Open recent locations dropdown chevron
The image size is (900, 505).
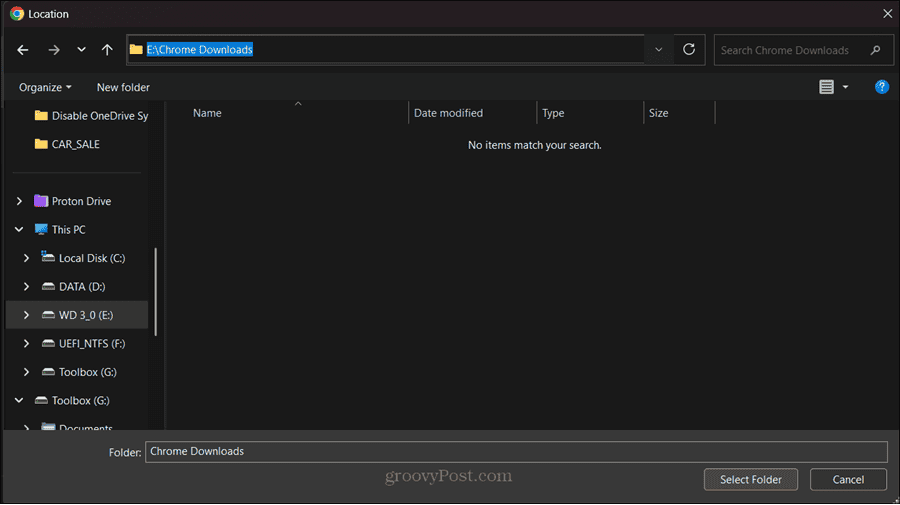tap(82, 50)
